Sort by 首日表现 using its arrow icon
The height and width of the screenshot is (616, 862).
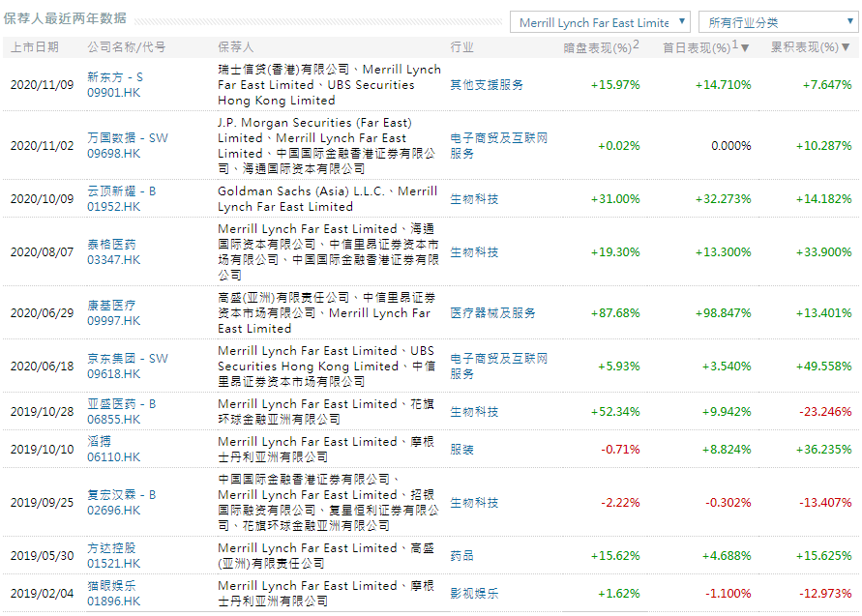(x=745, y=47)
